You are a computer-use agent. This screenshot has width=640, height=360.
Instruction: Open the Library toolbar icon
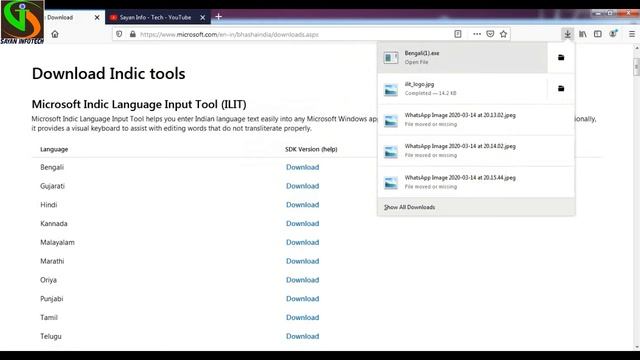pyautogui.click(x=583, y=34)
